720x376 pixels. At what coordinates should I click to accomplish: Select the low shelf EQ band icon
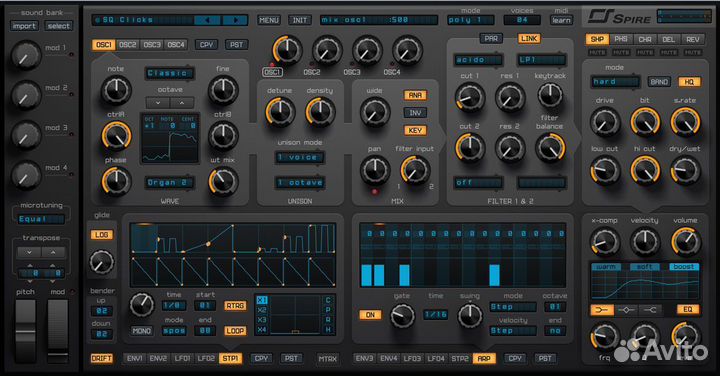click(x=602, y=310)
